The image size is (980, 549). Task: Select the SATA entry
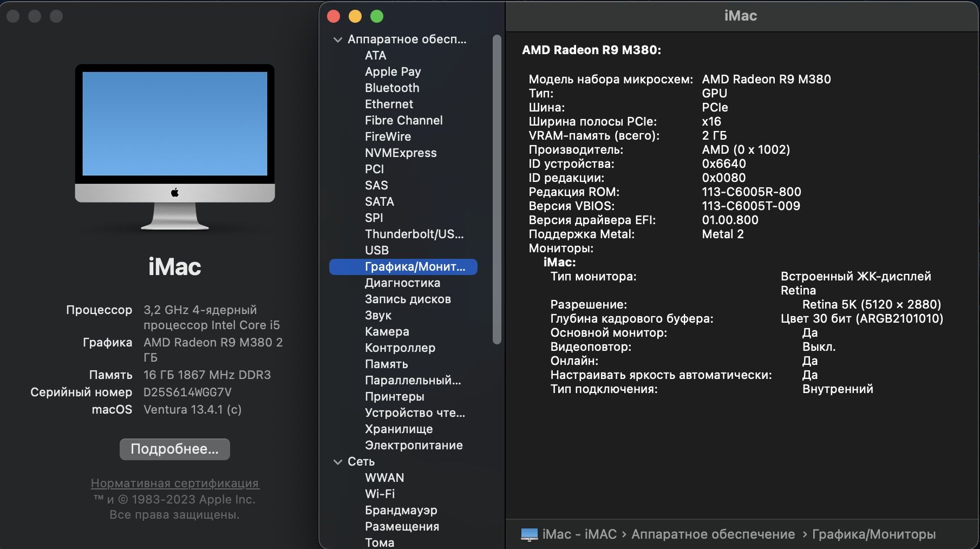[x=379, y=201]
